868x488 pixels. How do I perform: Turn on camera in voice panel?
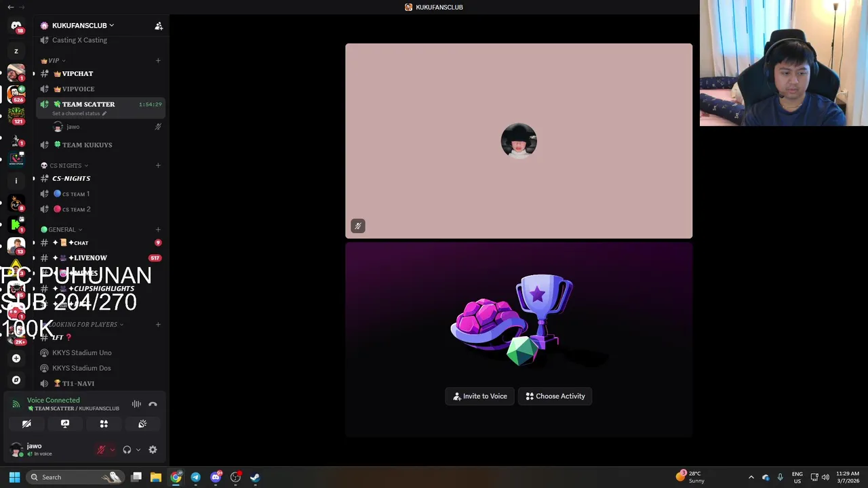tap(26, 424)
